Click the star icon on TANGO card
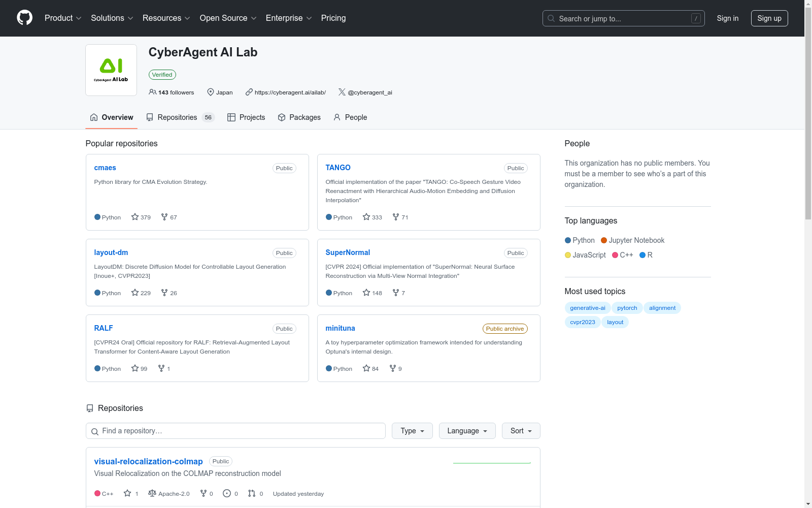 pyautogui.click(x=366, y=217)
